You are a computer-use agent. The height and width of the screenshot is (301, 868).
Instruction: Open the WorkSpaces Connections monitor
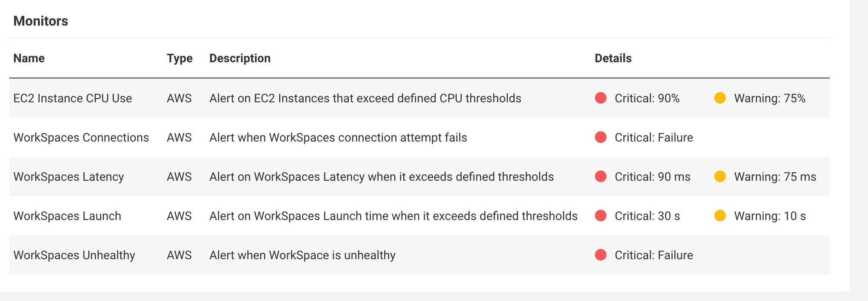click(x=81, y=138)
